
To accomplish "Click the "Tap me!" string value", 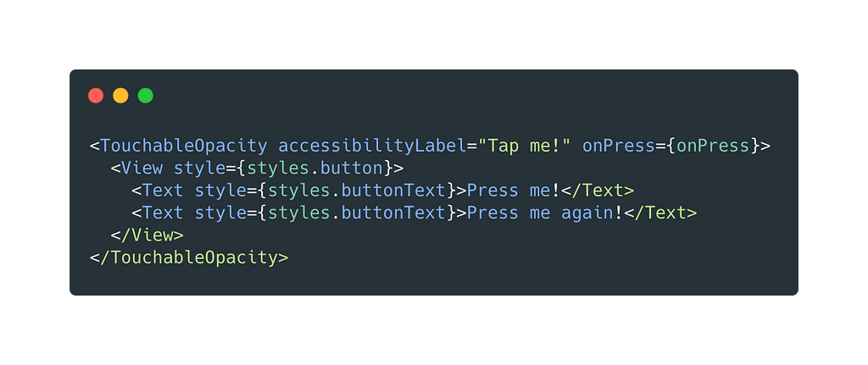I will [x=524, y=146].
